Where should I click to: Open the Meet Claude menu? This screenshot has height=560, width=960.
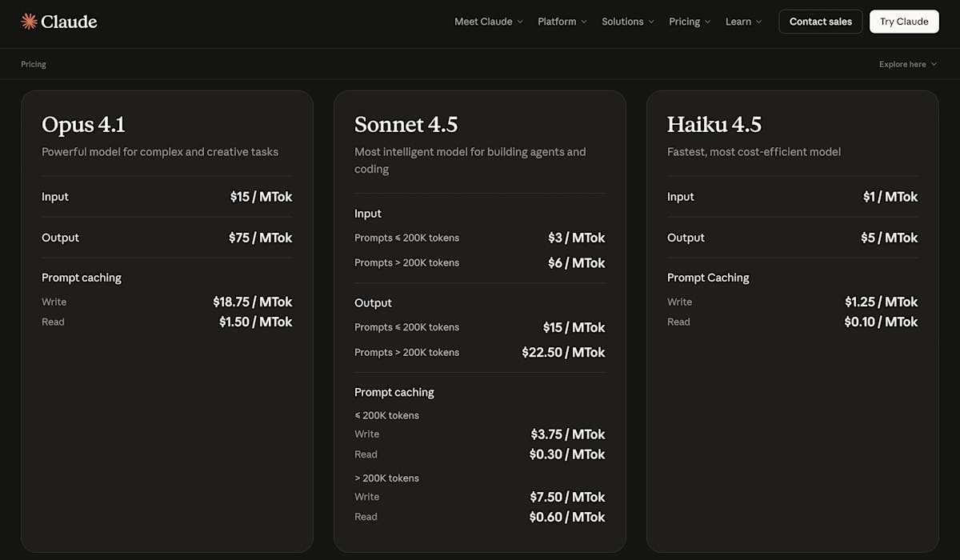[489, 22]
